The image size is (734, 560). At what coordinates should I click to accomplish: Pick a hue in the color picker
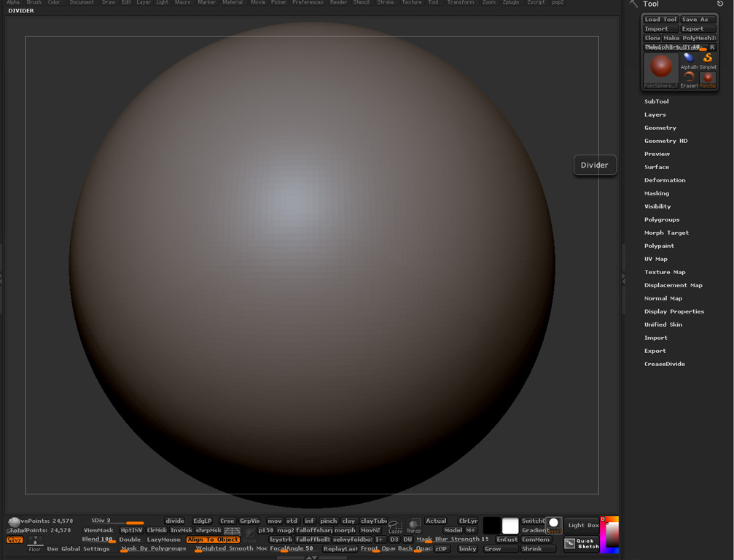point(609,534)
